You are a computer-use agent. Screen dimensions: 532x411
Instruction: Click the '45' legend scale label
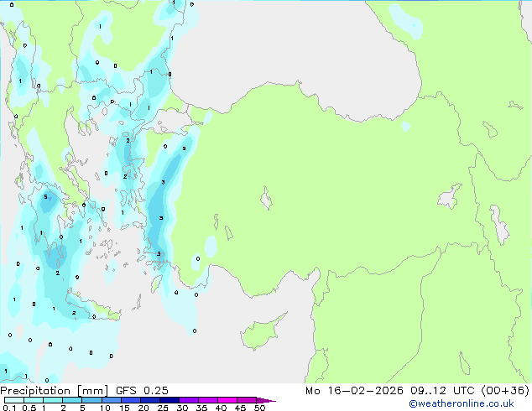(240, 408)
